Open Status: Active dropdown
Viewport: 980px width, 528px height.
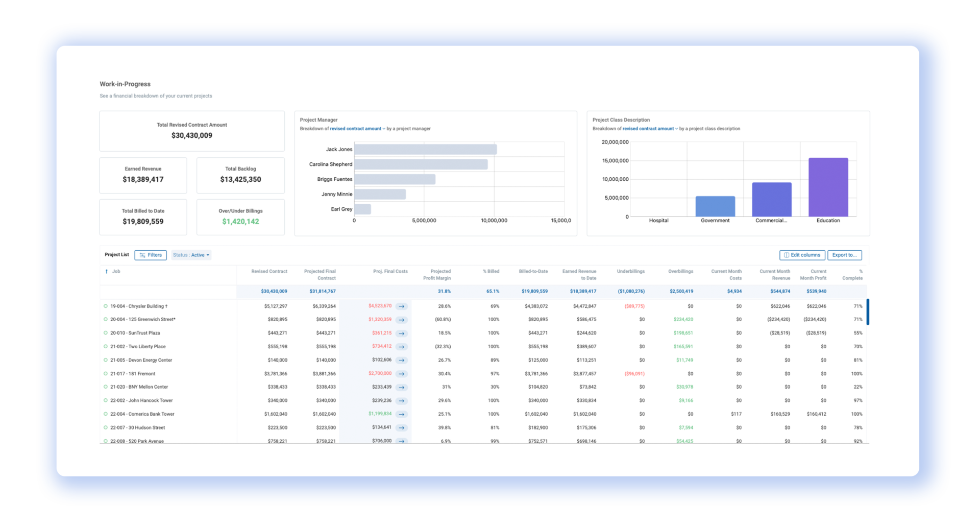[x=191, y=255]
